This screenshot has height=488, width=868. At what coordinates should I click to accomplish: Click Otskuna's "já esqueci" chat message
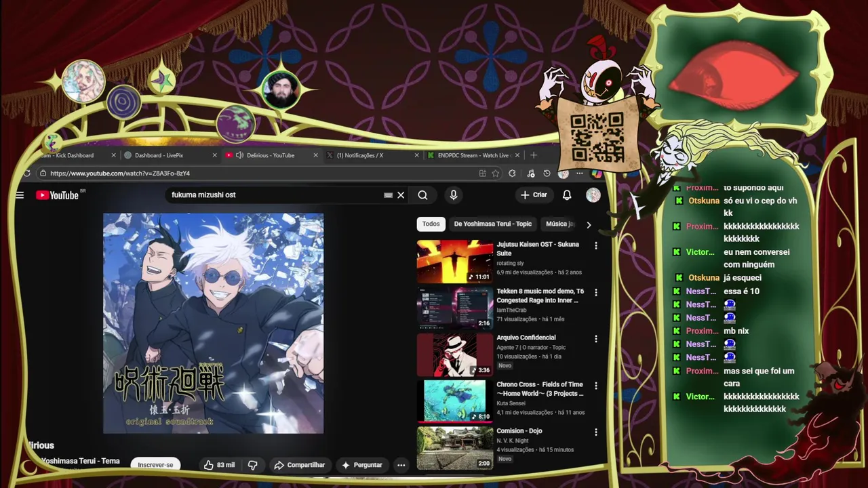(x=743, y=278)
